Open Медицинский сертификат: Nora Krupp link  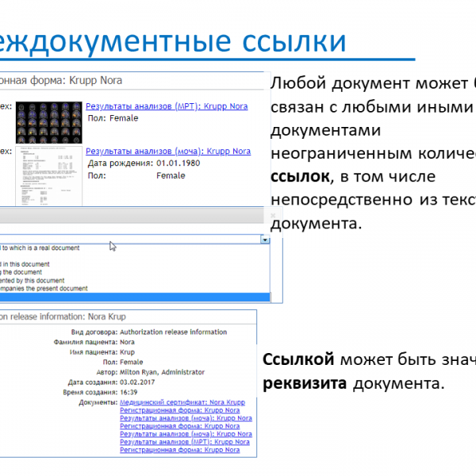click(182, 402)
